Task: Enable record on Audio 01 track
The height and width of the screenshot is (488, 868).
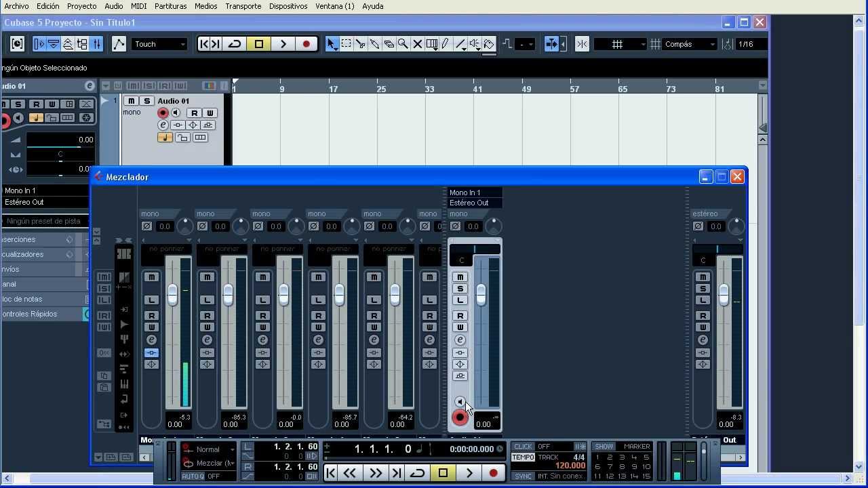Action: [x=163, y=113]
